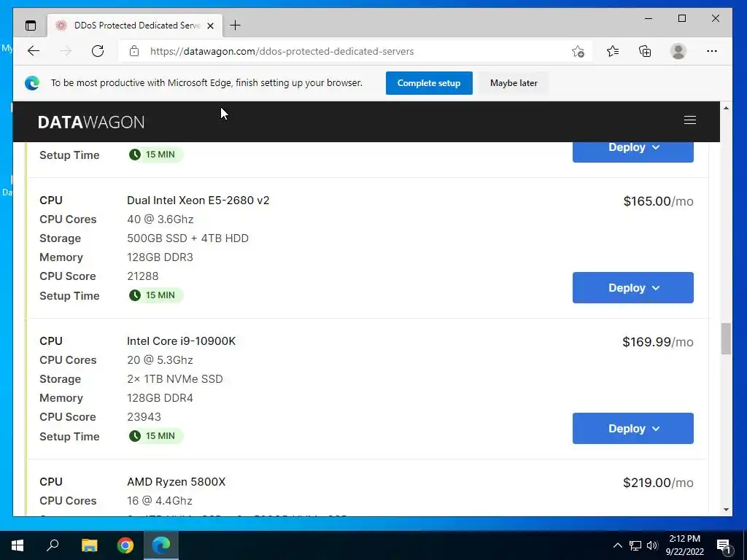Click memory value 128GB DDR4
Image resolution: width=747 pixels, height=560 pixels.
(160, 397)
